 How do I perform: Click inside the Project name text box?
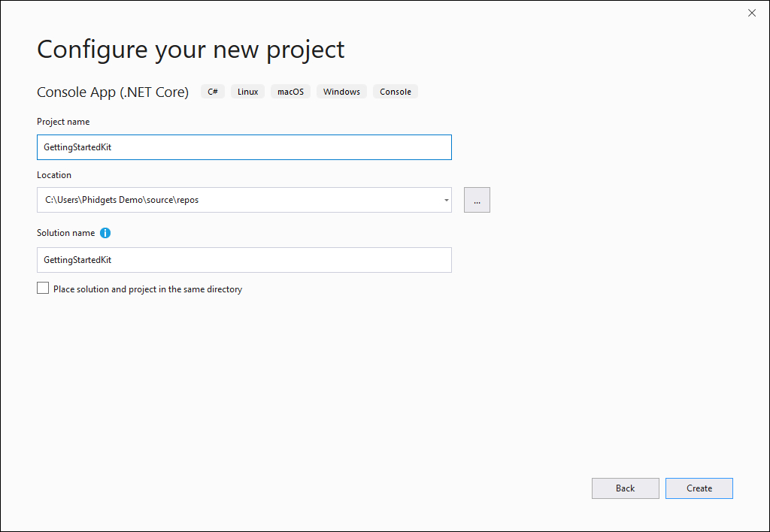(x=244, y=147)
